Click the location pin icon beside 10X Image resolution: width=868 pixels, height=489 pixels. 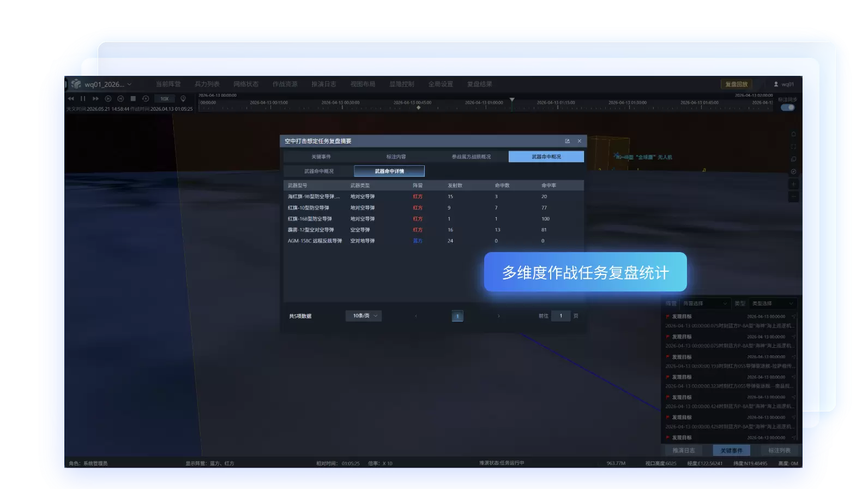click(183, 99)
